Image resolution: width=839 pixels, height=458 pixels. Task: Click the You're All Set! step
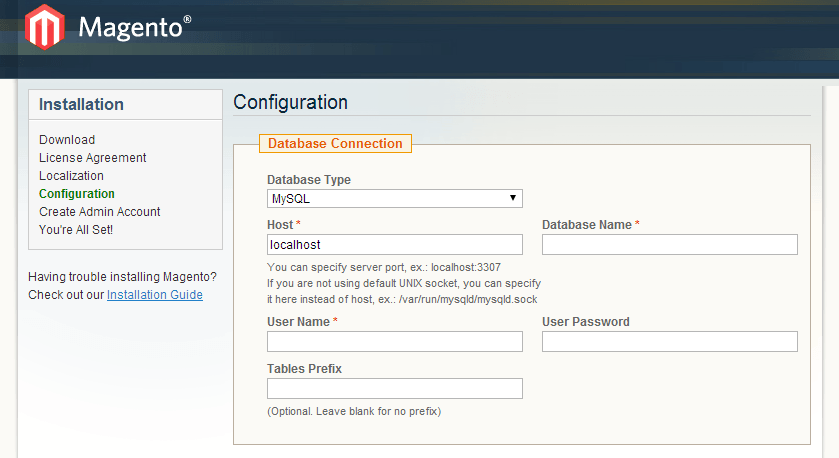[x=76, y=230]
